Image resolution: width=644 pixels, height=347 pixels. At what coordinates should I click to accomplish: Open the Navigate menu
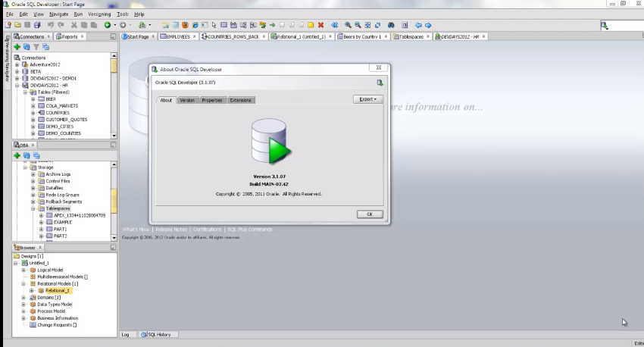59,14
